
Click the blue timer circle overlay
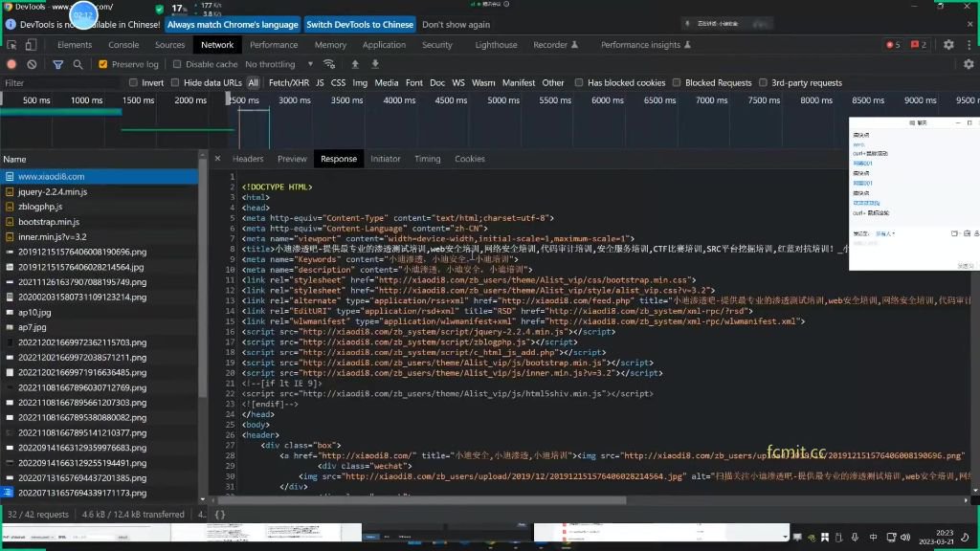83,15
